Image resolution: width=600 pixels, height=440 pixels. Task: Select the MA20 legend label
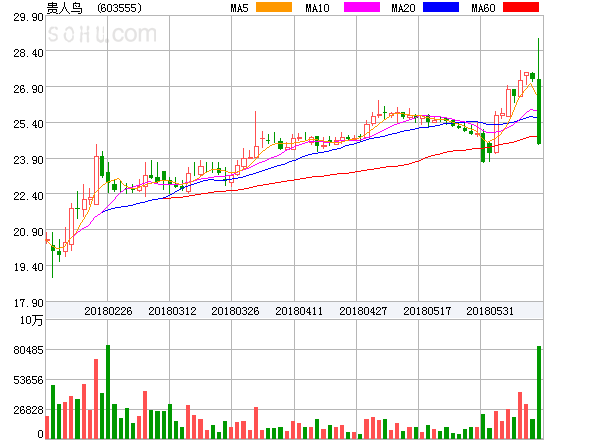click(403, 8)
